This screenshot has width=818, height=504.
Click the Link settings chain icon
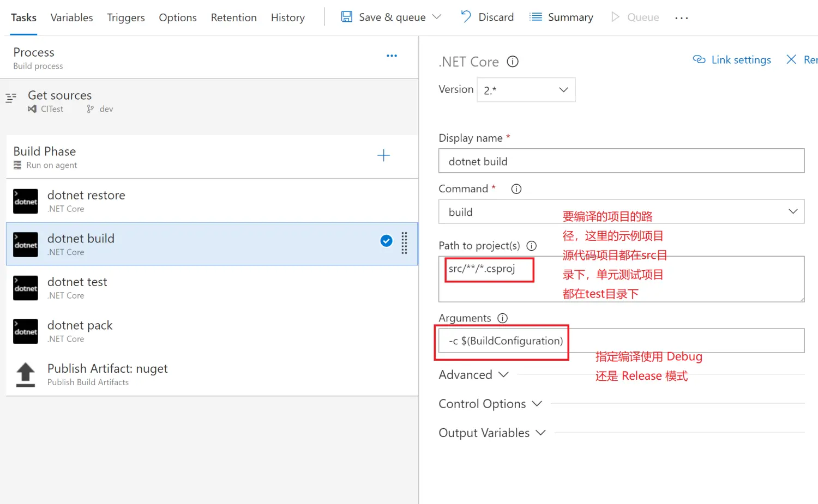point(699,59)
